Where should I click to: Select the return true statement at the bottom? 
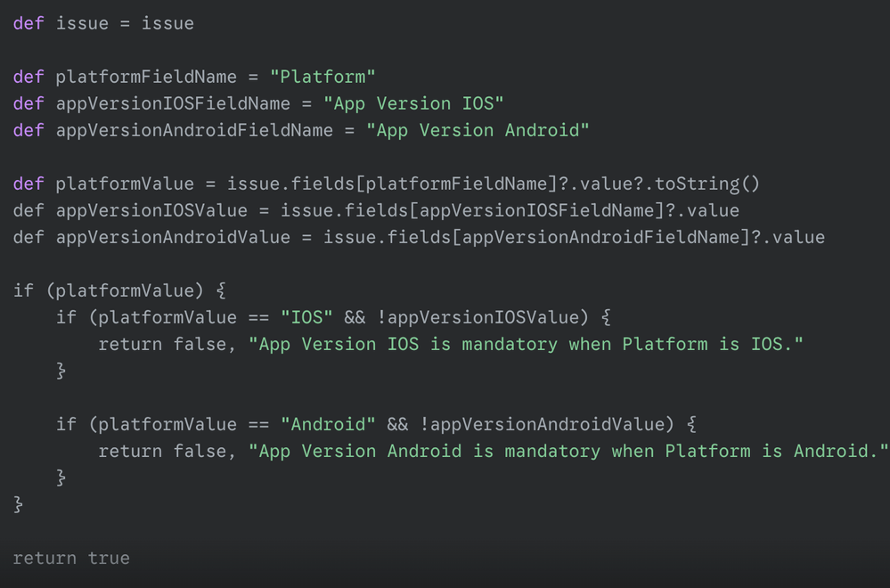click(x=70, y=558)
